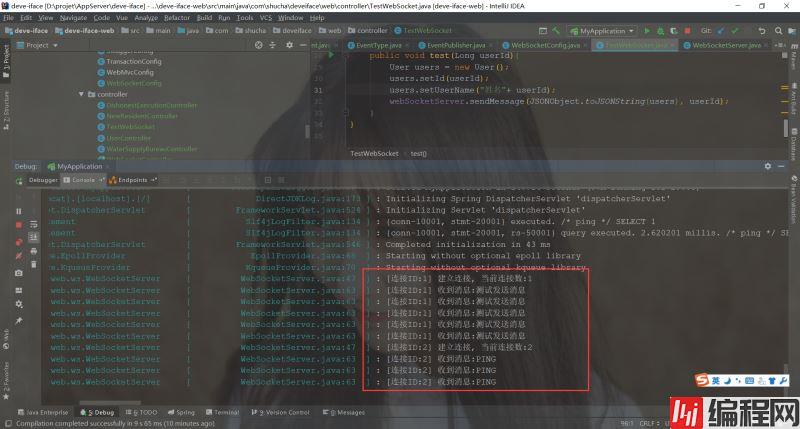Click the Mute Breakpoints icon
This screenshot has width=800, height=429.
[x=19, y=257]
